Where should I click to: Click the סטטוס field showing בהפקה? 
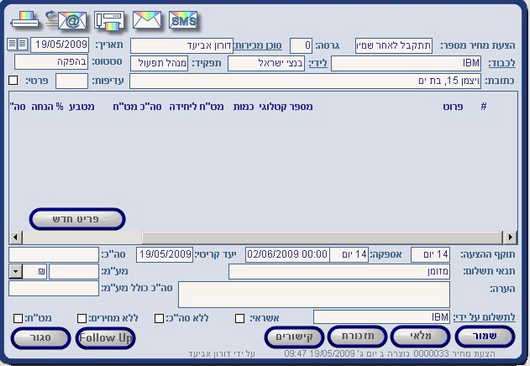[x=51, y=62]
